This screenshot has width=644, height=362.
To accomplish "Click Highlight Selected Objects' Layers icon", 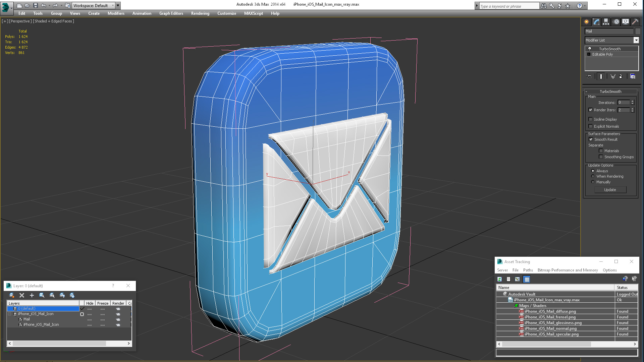I will point(52,295).
